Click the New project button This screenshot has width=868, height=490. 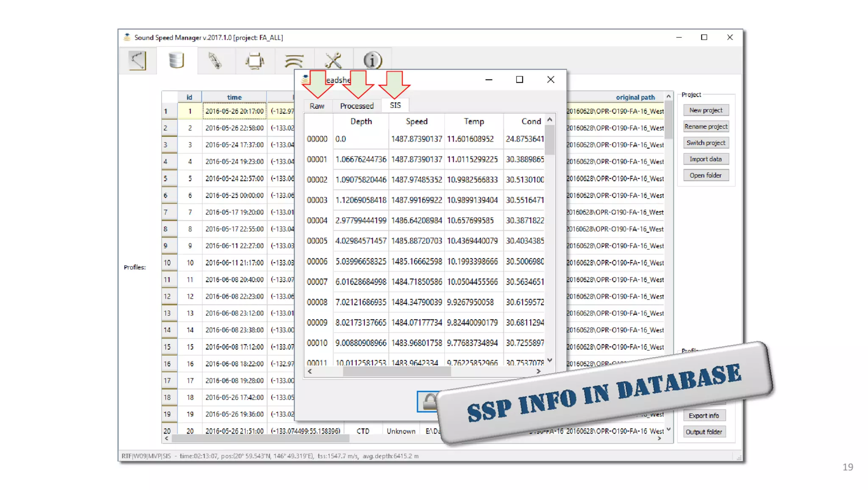(706, 110)
